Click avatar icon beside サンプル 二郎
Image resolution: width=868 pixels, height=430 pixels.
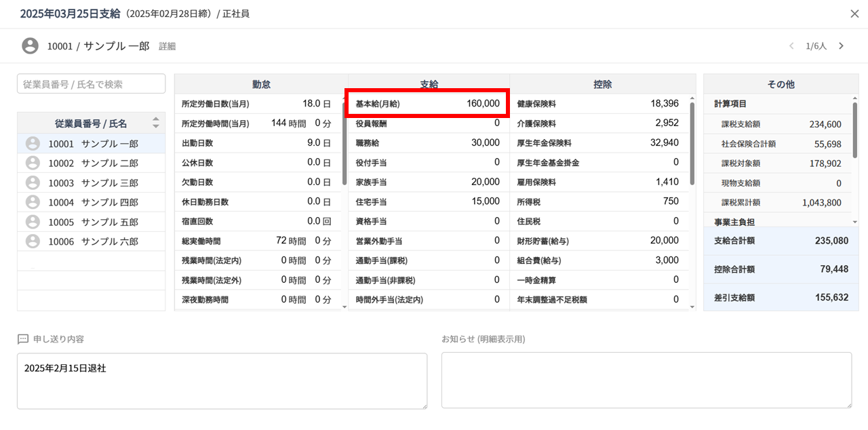pyautogui.click(x=33, y=163)
